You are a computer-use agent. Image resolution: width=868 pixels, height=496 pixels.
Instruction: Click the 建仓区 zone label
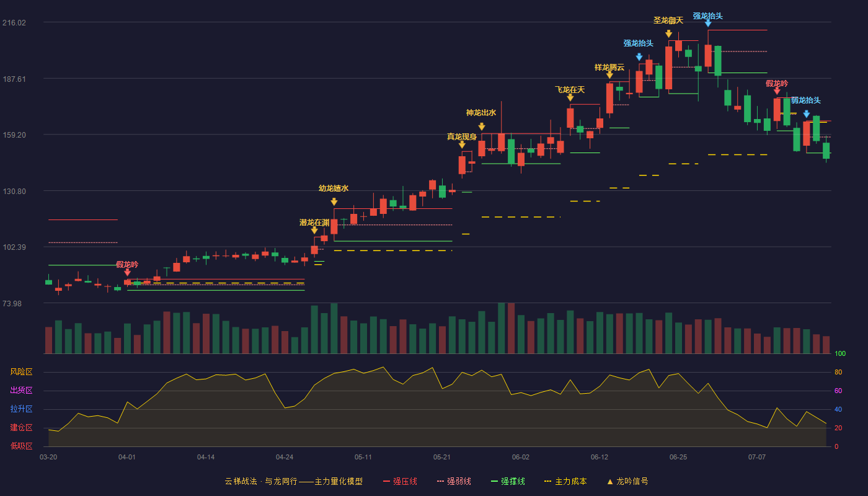[21, 428]
